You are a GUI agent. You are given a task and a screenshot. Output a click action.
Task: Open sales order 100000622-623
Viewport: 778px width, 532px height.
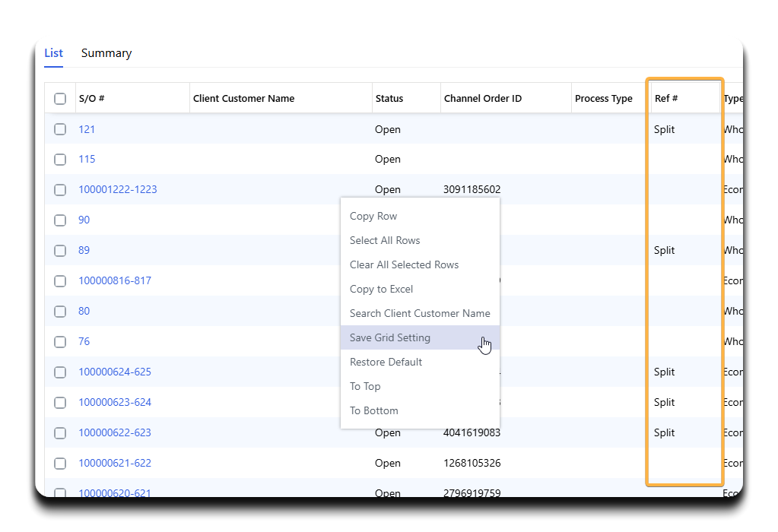(x=115, y=433)
